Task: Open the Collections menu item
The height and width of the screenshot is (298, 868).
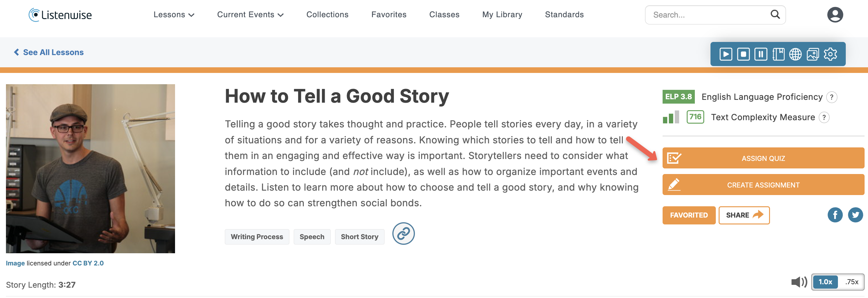Action: coord(327,15)
